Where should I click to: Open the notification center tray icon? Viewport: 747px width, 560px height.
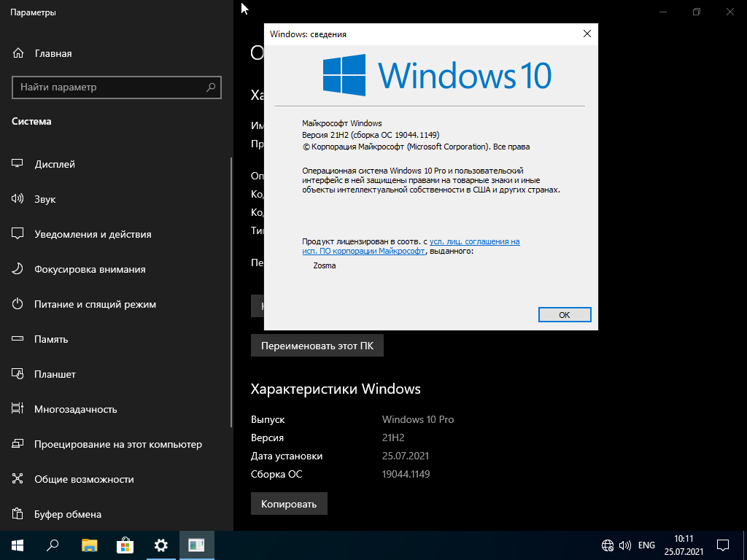(x=723, y=545)
